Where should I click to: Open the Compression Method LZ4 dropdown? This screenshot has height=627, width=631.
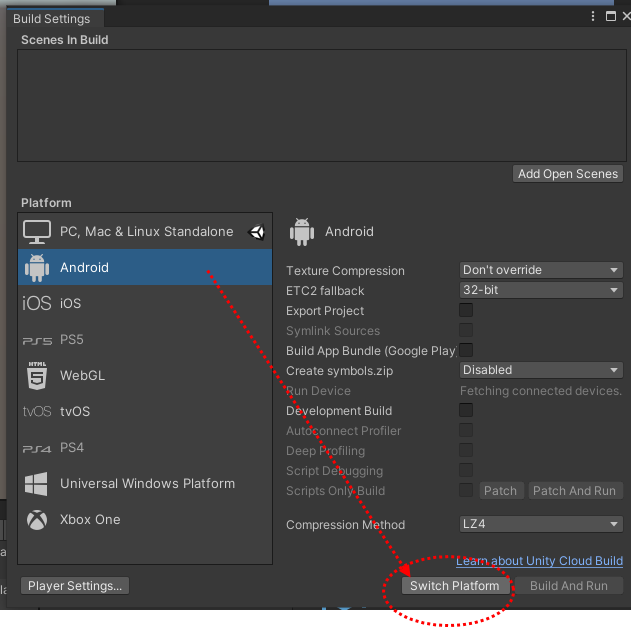coord(541,524)
